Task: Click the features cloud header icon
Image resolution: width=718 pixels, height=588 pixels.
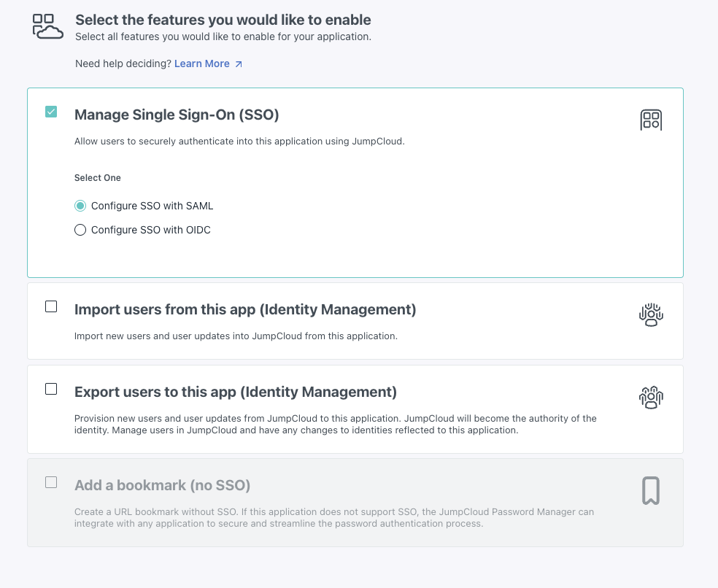Action: point(48,26)
